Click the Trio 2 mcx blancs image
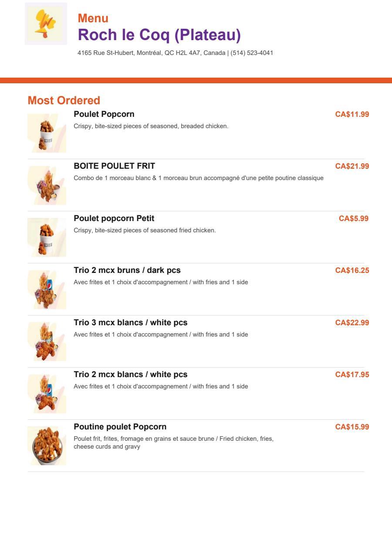The height and width of the screenshot is (555, 392). pos(47,394)
